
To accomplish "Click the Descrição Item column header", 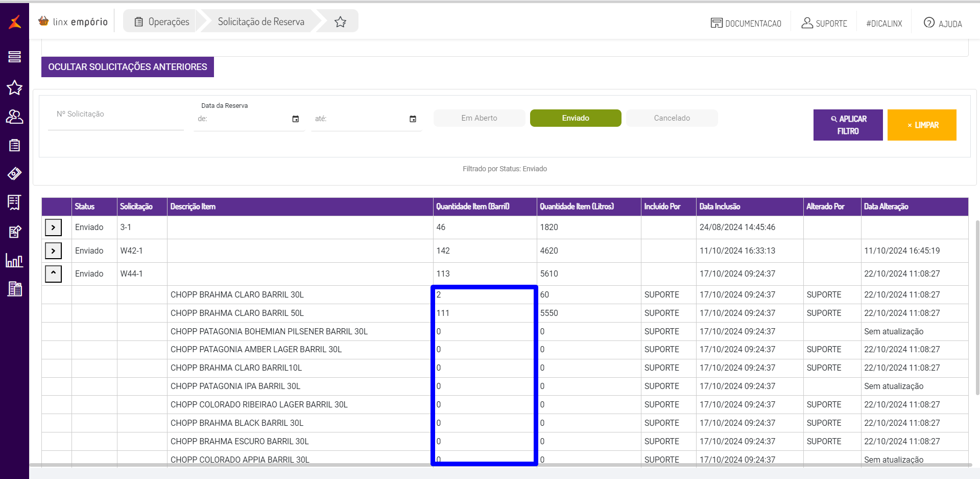I will [x=300, y=207].
